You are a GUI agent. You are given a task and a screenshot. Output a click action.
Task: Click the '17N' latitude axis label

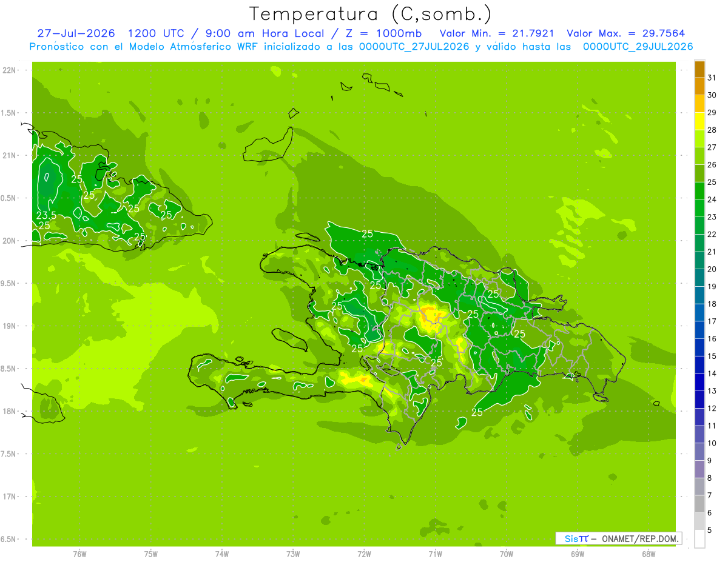pos(10,497)
